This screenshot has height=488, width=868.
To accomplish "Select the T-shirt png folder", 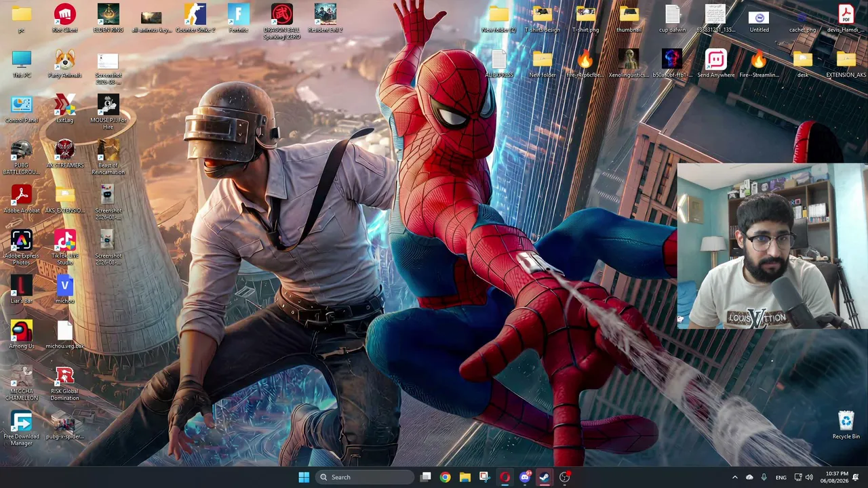I will click(x=585, y=18).
